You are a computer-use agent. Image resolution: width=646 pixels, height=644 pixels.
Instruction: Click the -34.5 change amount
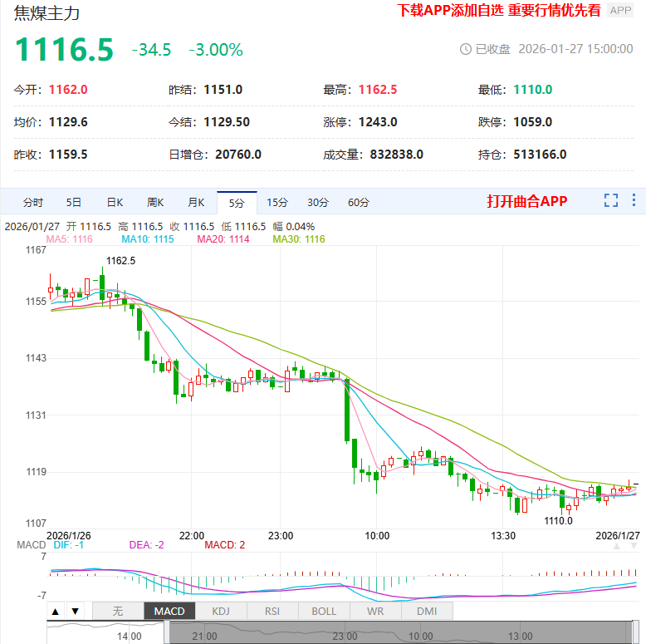point(151,50)
